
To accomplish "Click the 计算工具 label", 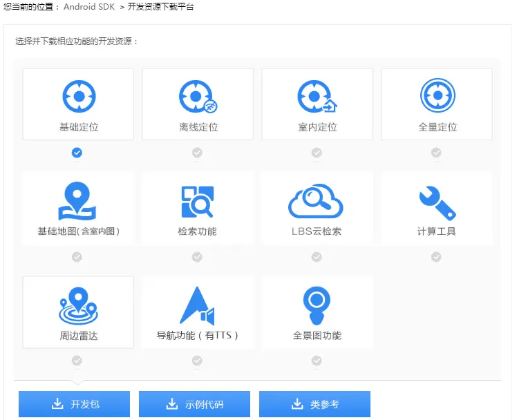I will [437, 231].
